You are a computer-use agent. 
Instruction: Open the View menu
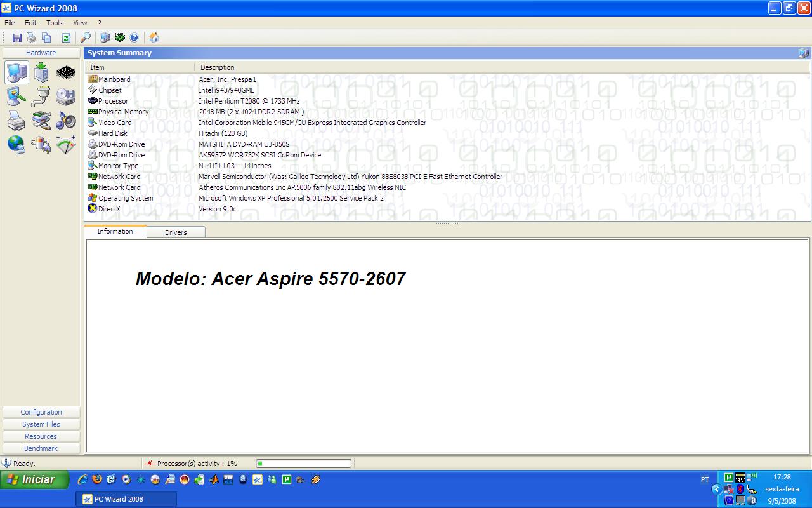pyautogui.click(x=80, y=23)
